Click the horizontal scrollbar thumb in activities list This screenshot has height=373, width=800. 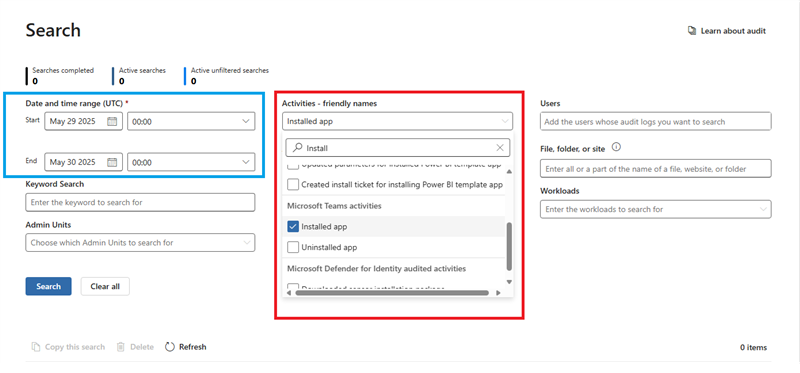click(392, 293)
